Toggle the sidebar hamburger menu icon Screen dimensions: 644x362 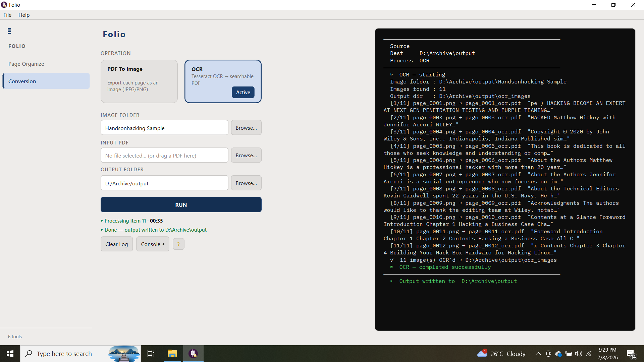[x=9, y=31]
